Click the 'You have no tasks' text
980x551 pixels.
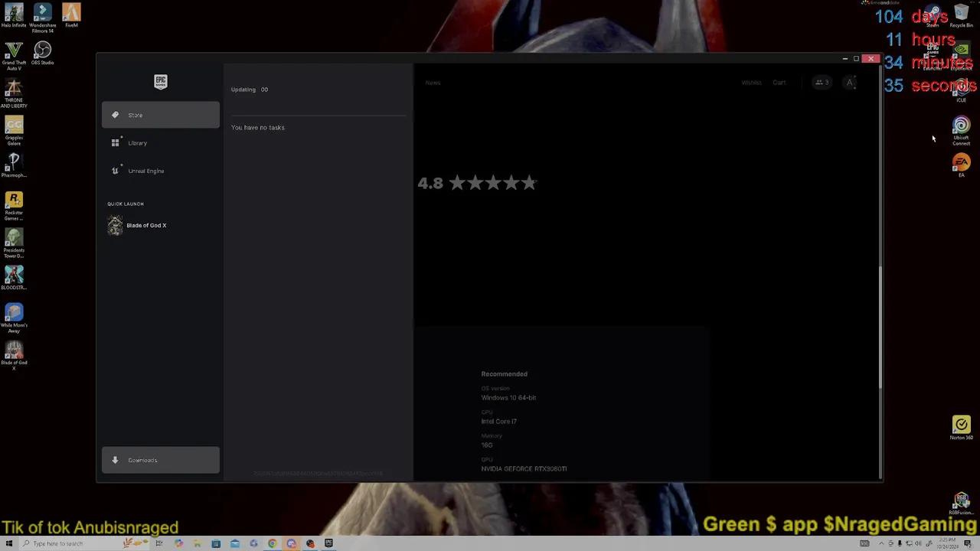tap(258, 128)
